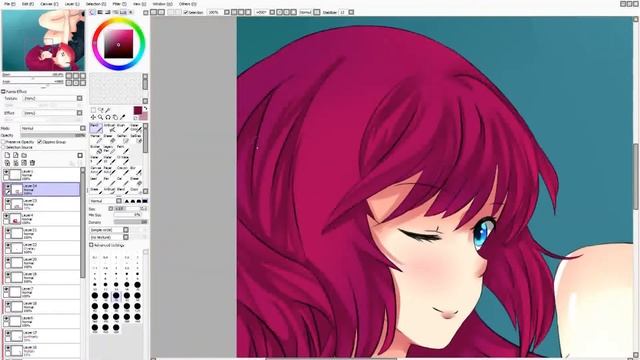This screenshot has height=360, width=640.
Task: Create a new layer set folder
Action: (24, 155)
